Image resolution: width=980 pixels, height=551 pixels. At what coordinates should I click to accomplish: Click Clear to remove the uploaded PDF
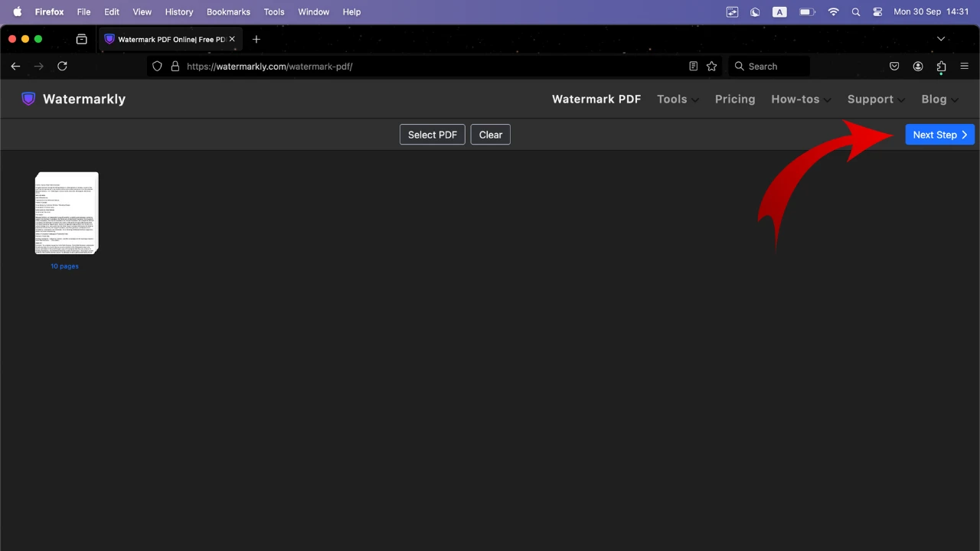click(490, 135)
